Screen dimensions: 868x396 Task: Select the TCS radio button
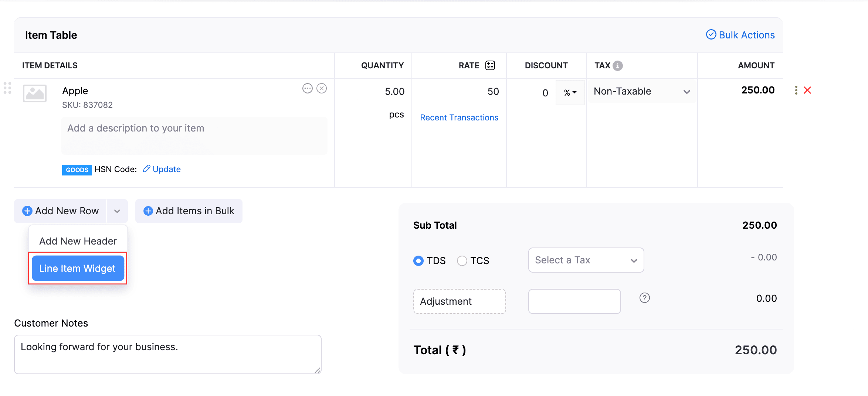point(462,261)
